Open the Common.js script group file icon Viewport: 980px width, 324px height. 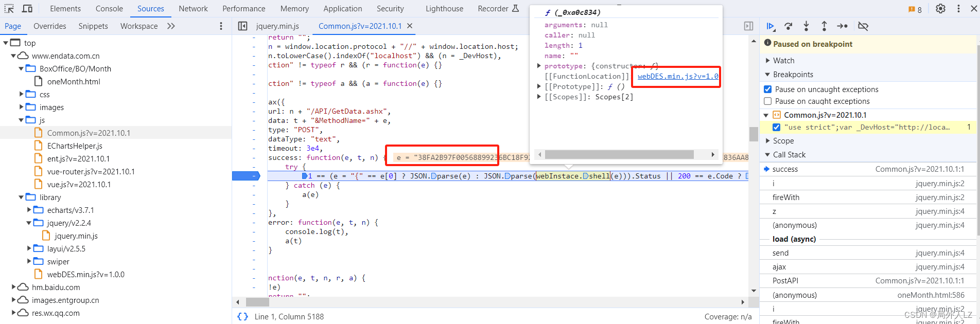[777, 115]
